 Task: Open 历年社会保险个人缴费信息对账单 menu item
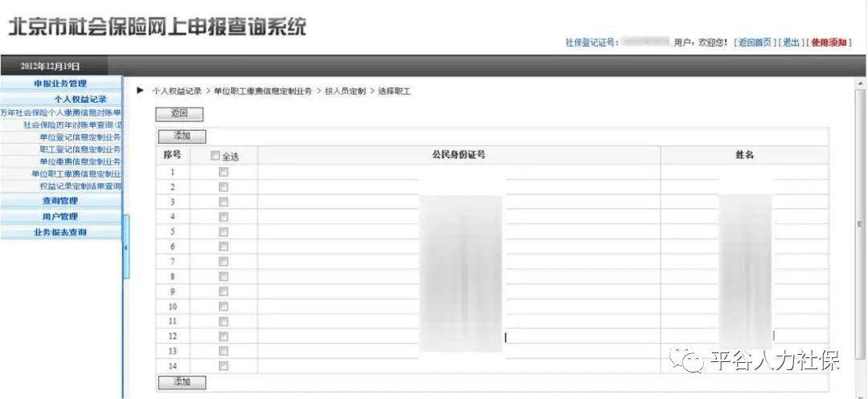(x=61, y=112)
